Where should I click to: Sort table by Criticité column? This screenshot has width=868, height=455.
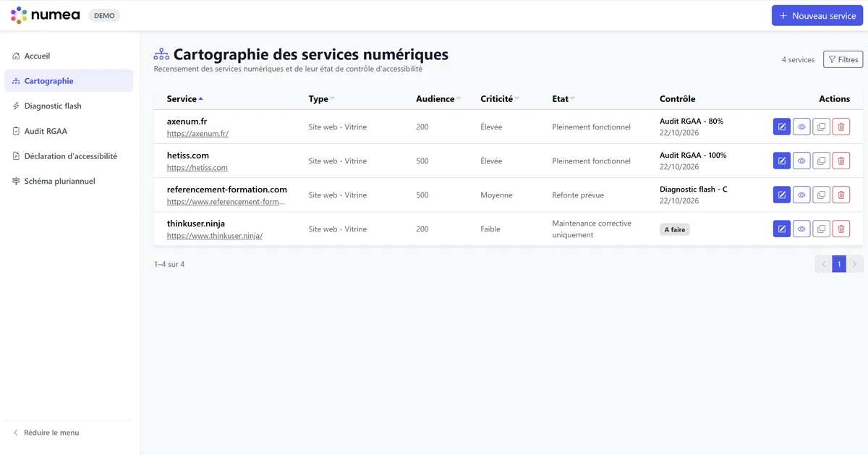(500, 99)
